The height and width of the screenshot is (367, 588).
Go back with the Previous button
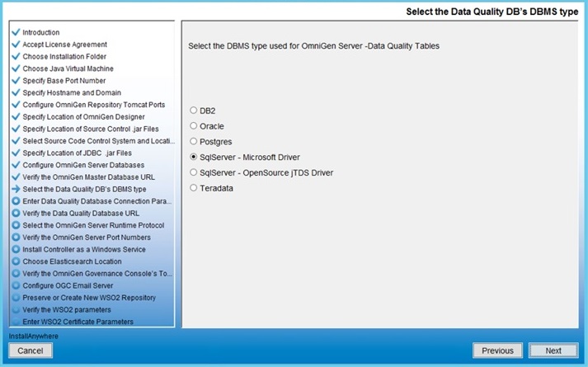click(x=497, y=351)
